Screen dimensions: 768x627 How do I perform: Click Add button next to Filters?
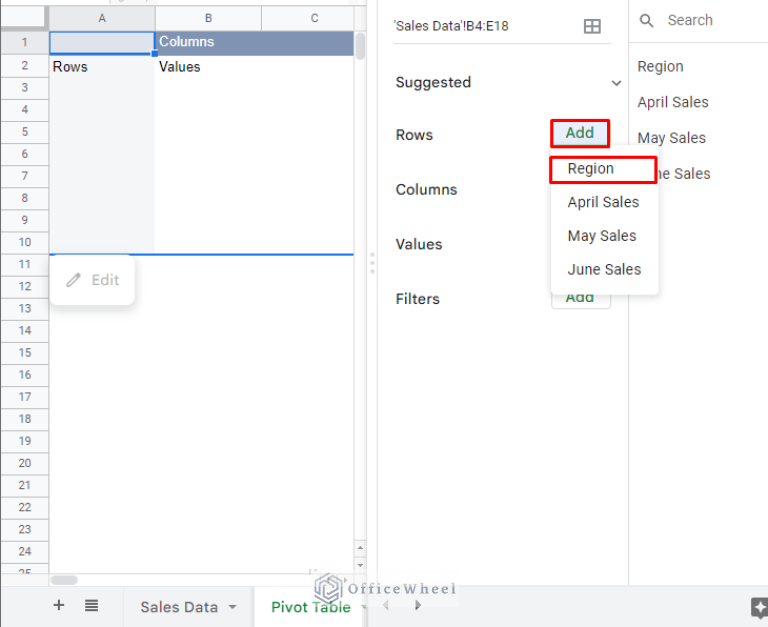580,300
